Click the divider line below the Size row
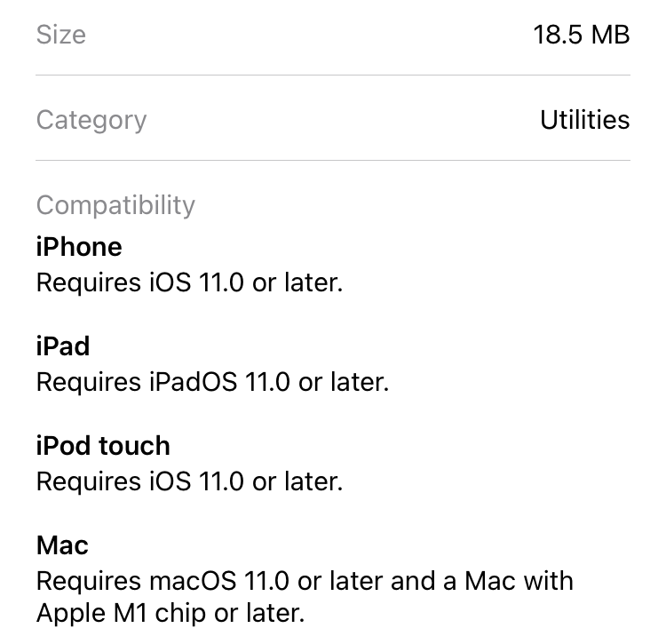This screenshot has height=644, width=666. tap(333, 75)
